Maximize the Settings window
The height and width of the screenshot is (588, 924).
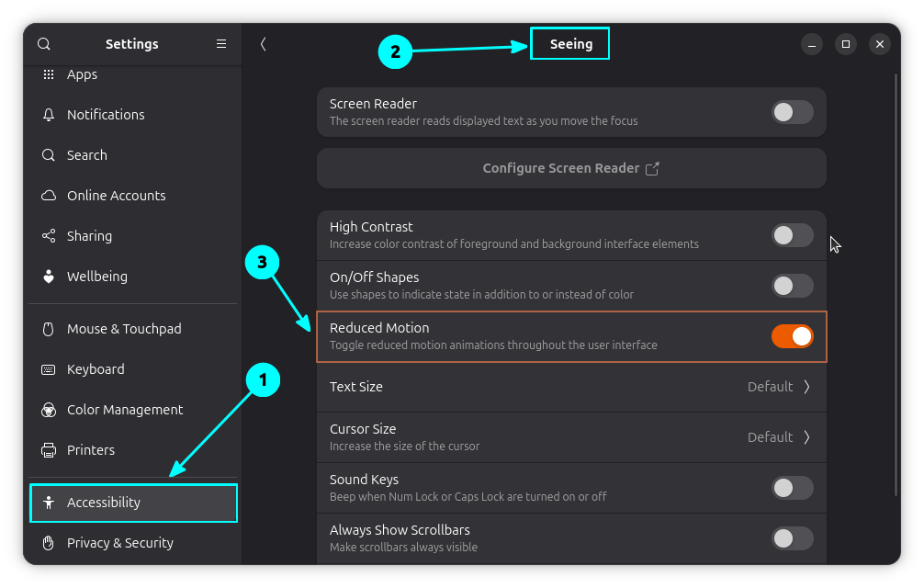(846, 44)
